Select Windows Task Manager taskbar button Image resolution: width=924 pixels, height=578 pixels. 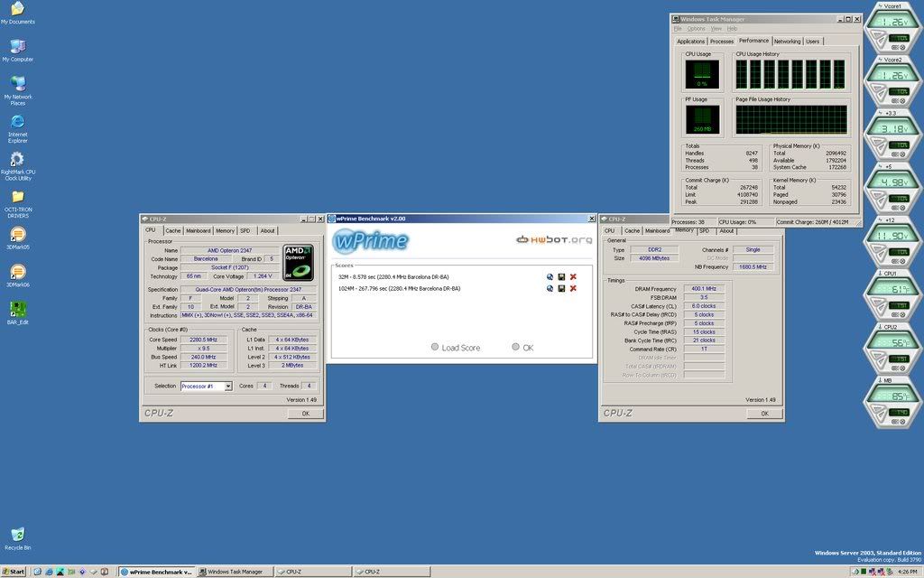[234, 572]
